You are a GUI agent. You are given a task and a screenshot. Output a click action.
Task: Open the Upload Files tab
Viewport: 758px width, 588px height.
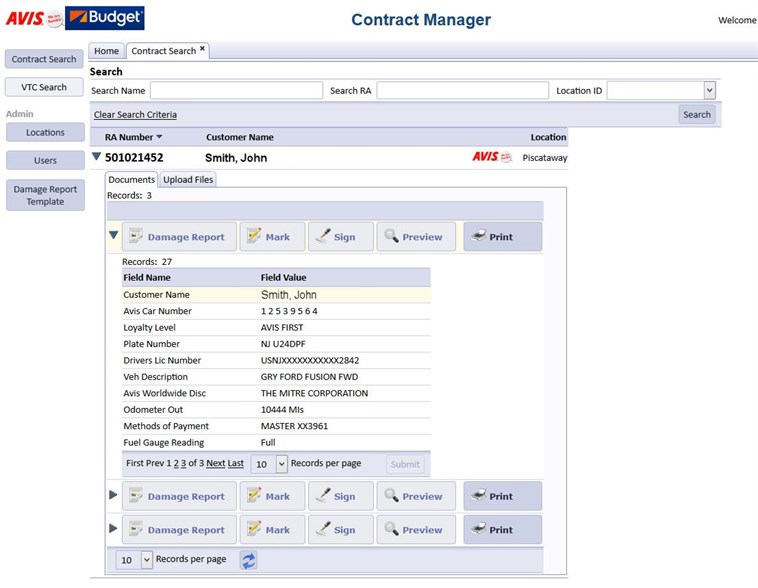pyautogui.click(x=188, y=179)
